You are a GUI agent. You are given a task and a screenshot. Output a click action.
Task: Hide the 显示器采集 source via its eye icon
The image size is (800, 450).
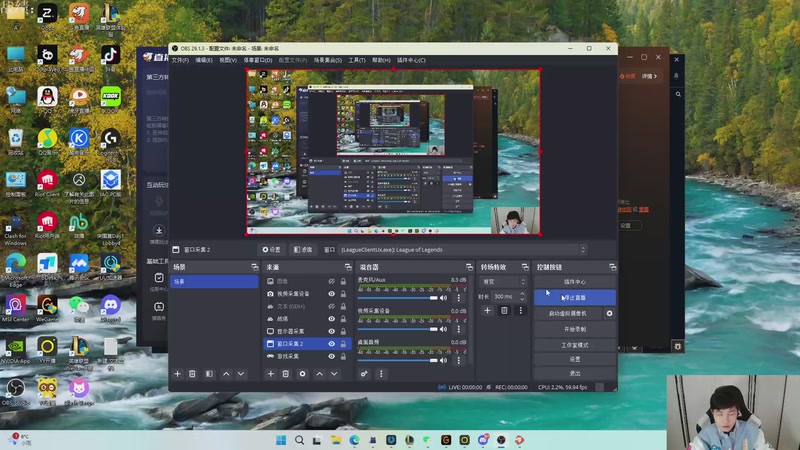coord(332,332)
